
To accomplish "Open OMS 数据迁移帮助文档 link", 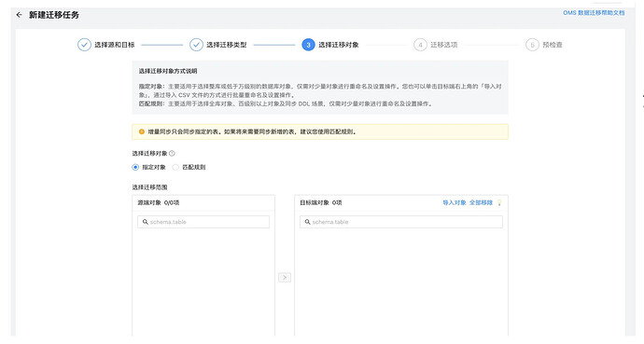I will pos(594,13).
